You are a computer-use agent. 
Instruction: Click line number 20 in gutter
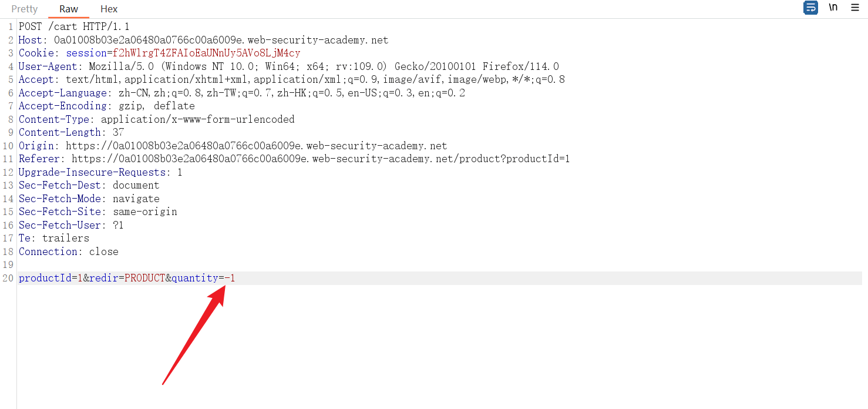[x=8, y=278]
